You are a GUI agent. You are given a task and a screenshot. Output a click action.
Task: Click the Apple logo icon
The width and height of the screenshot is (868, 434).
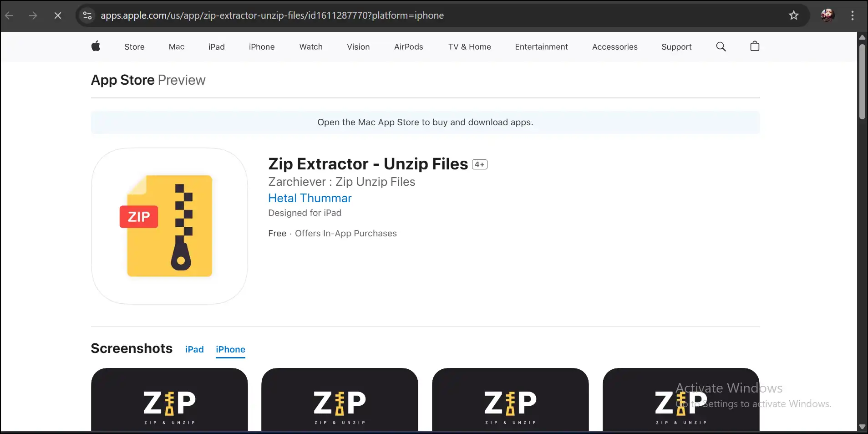pyautogui.click(x=96, y=46)
